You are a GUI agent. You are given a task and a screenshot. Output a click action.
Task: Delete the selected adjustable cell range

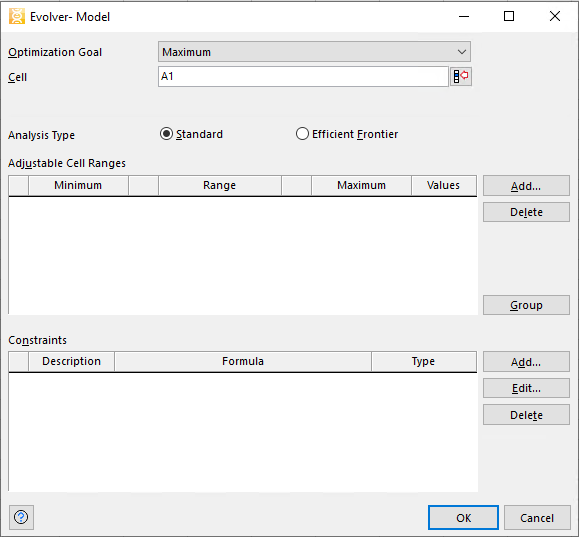click(x=526, y=212)
